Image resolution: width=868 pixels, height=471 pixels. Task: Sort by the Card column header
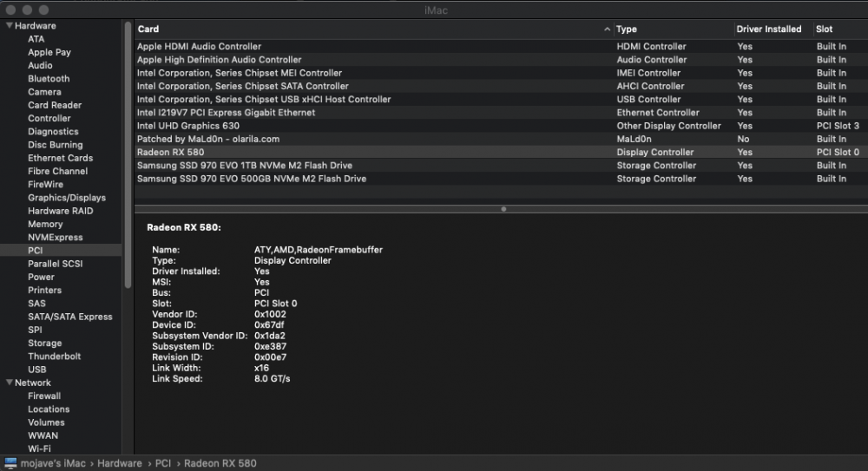click(148, 29)
